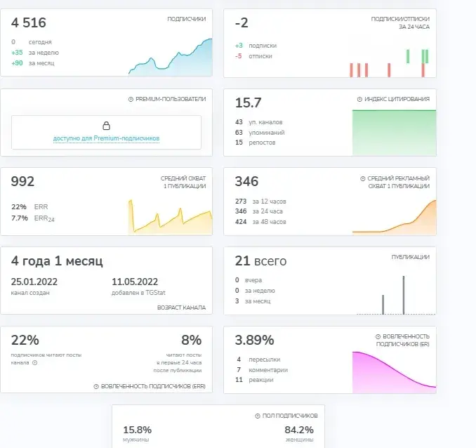Click the pink ER engagement chart
Viewport: 476px width, 448px height.
coord(394,372)
